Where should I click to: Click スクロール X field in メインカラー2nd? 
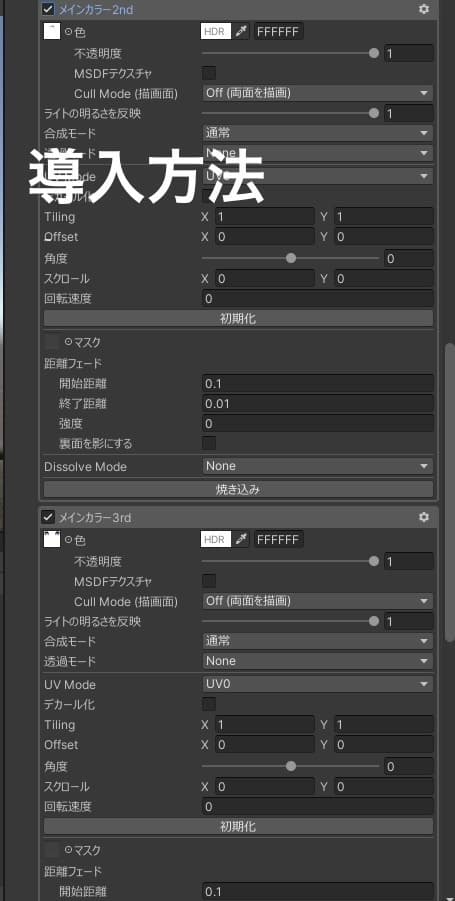click(x=265, y=279)
